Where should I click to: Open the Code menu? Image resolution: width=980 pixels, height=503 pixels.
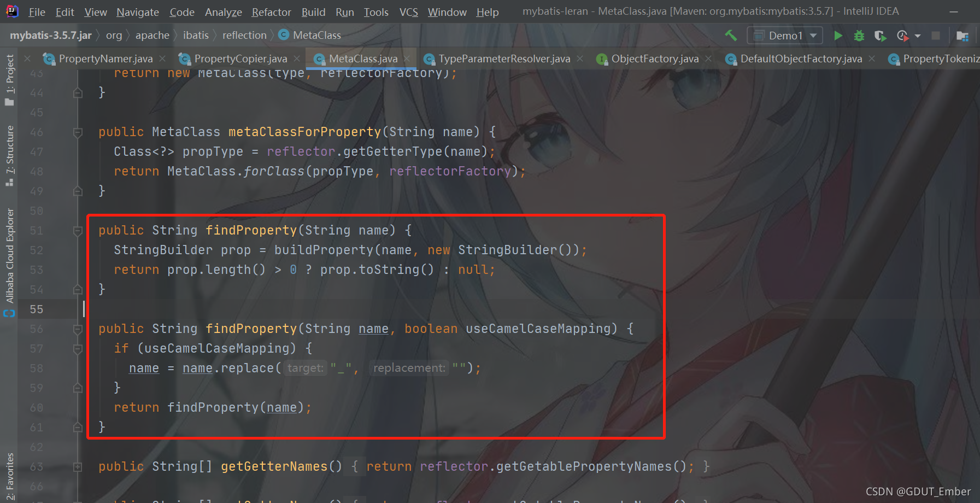(x=182, y=12)
